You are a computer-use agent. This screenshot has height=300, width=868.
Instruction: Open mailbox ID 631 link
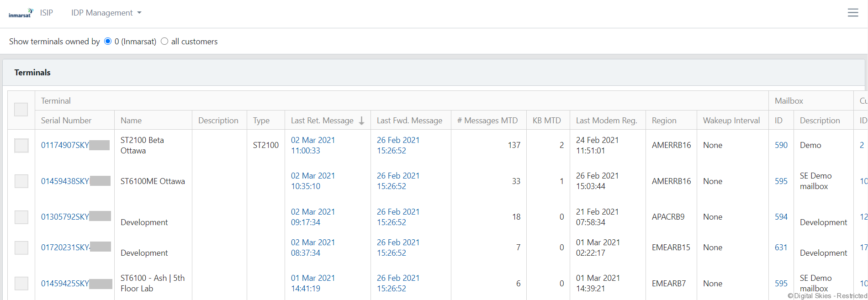coord(781,247)
